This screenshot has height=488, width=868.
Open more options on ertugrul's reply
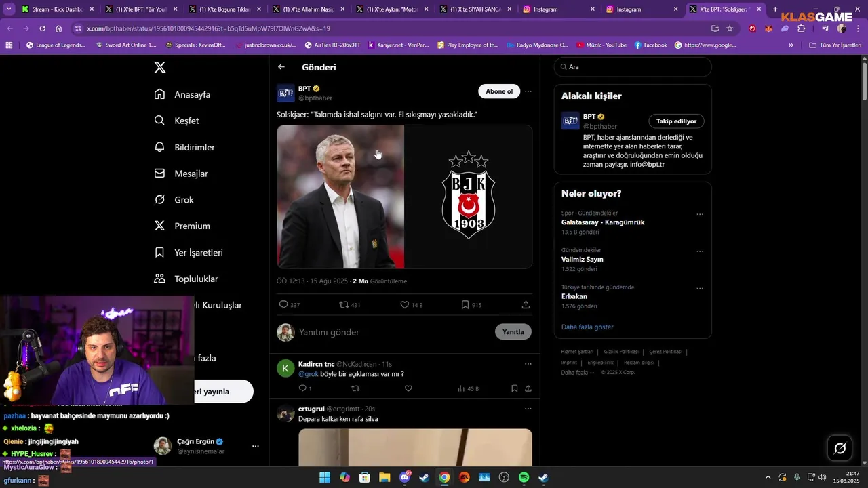(x=528, y=409)
